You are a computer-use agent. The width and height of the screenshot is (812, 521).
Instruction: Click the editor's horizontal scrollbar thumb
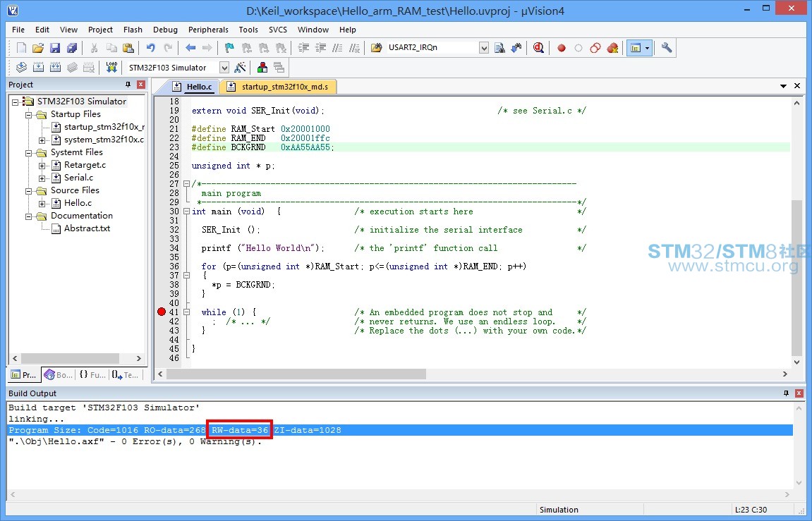coord(296,374)
